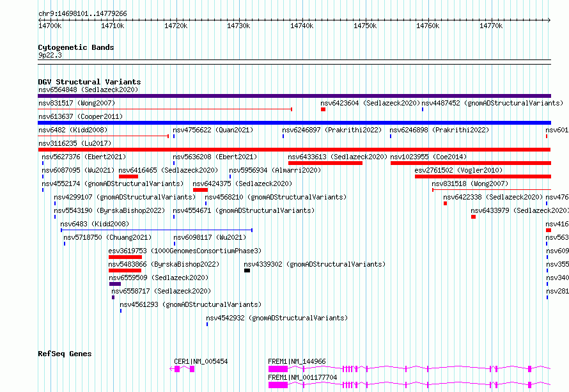The image size is (569, 392).
Task: Click nsv5543190 (ByrskaBishop2022) label
Action: coord(109,210)
